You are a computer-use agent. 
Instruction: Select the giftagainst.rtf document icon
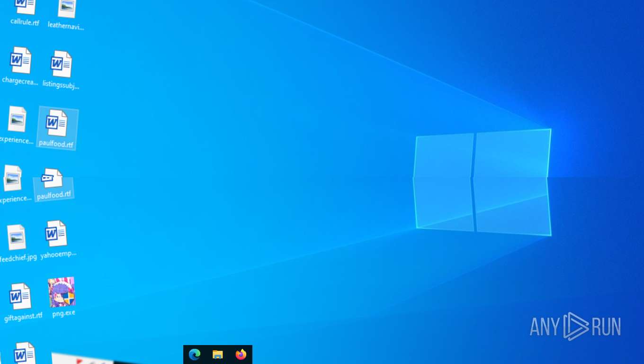[22, 302]
